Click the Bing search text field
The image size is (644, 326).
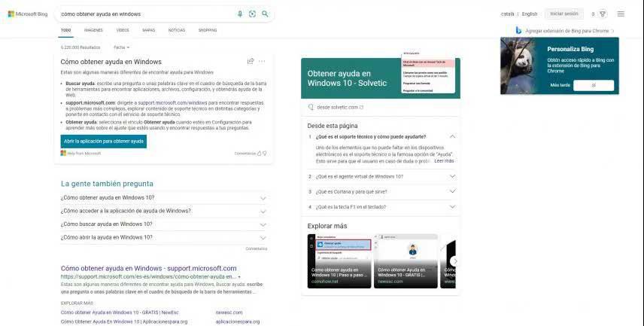coord(146,14)
